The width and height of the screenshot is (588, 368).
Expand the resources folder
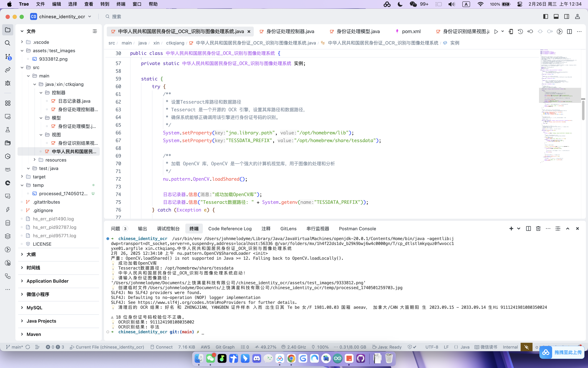34,160
